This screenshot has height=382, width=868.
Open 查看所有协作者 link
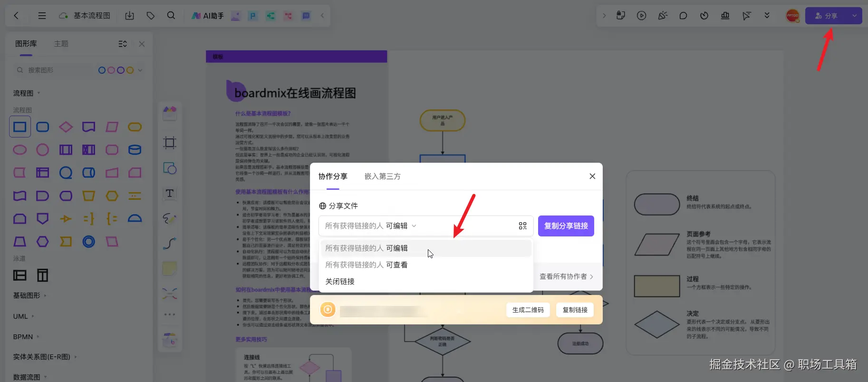click(566, 276)
